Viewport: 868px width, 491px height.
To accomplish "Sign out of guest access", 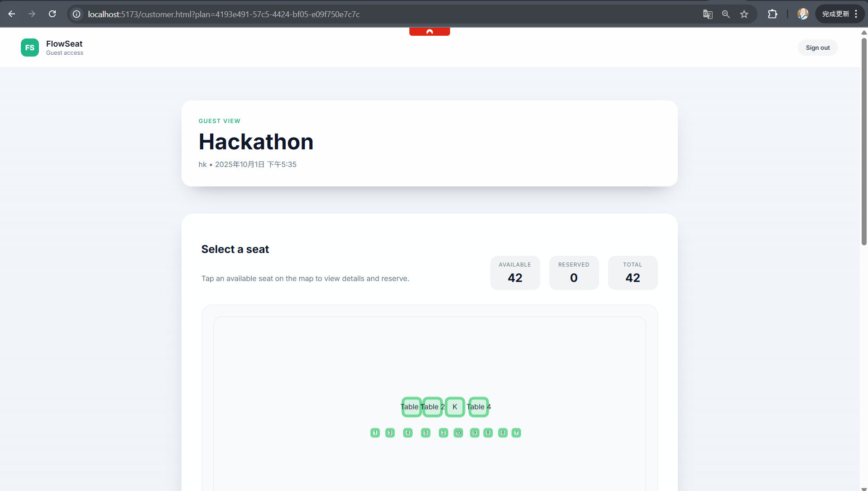I will point(818,48).
